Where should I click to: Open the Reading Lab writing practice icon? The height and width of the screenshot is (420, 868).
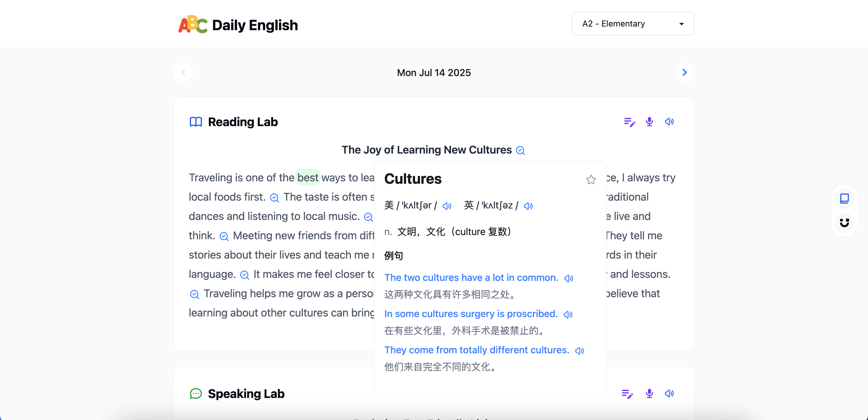coord(629,122)
